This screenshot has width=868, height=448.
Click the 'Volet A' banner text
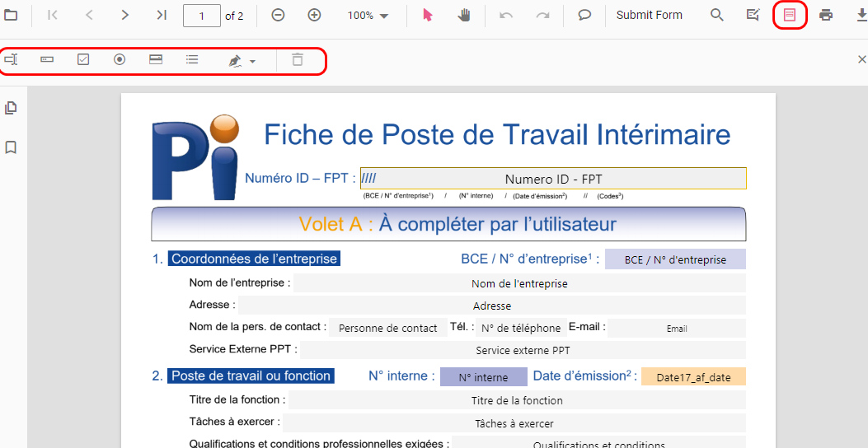point(457,224)
